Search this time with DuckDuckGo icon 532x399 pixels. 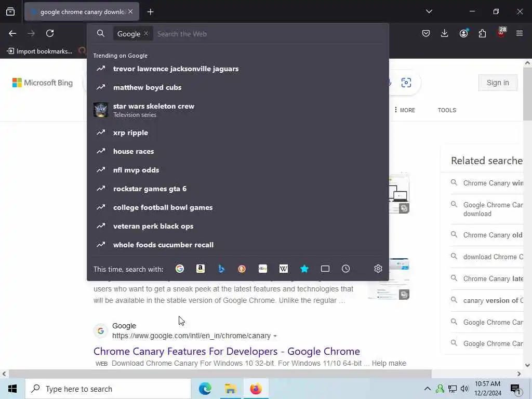242,269
